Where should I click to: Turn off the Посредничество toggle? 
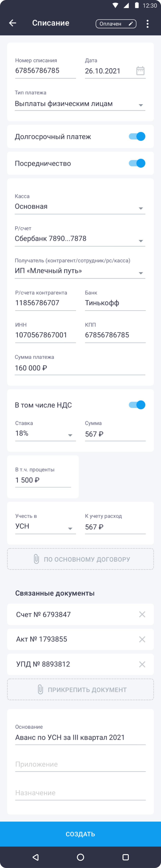[x=137, y=163]
